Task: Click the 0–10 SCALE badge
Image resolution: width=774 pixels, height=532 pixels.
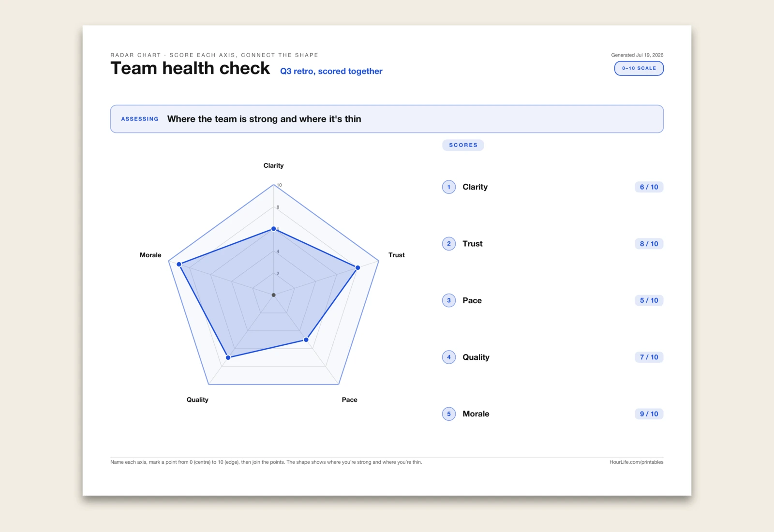Action: [x=639, y=68]
